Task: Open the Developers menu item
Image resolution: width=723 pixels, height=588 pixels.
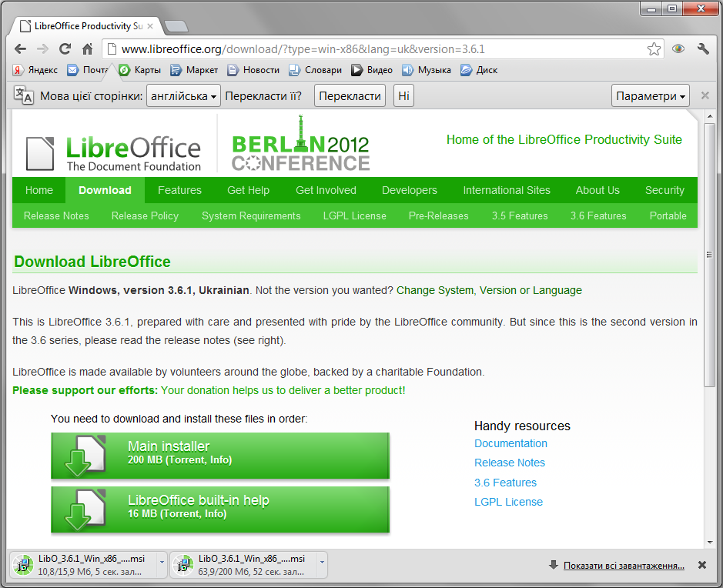Action: 410,190
